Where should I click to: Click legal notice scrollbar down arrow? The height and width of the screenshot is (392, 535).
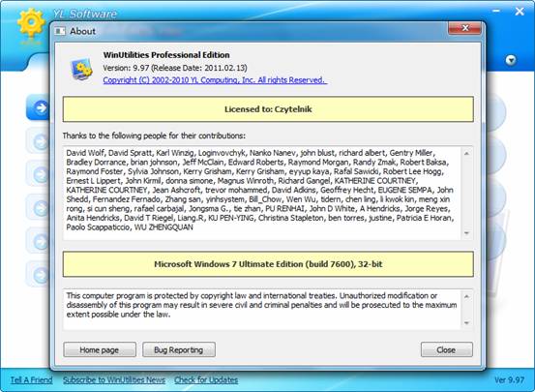[466, 323]
